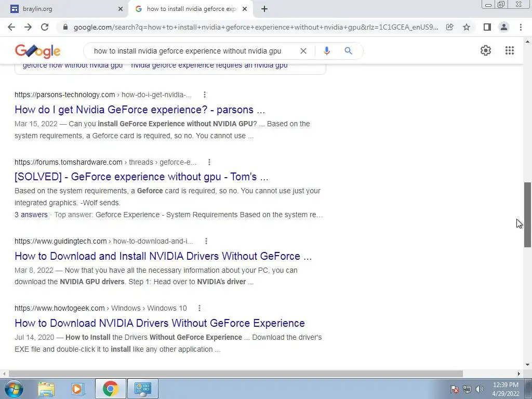532x399 pixels.
Task: Select the 'how to install nvidia geforce' tab
Action: tap(191, 9)
